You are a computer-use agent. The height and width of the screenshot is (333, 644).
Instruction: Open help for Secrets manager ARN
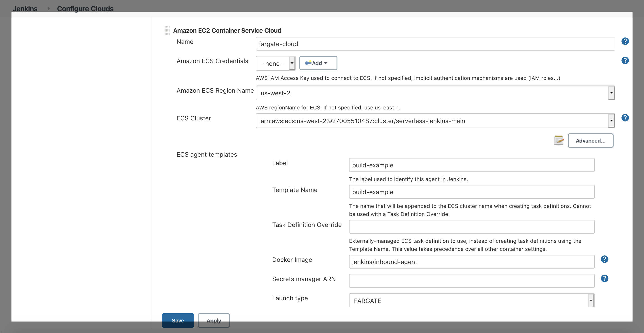coord(605,278)
